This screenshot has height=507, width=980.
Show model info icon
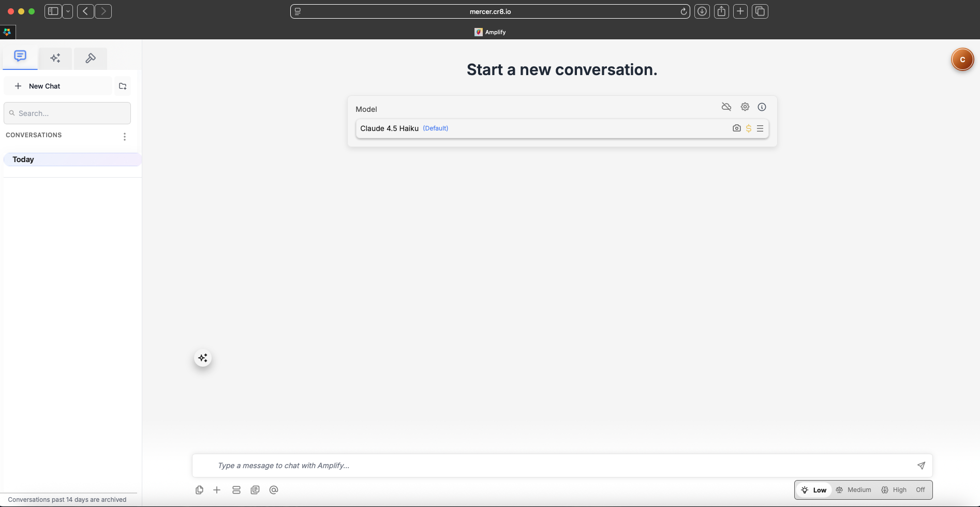coord(762,107)
